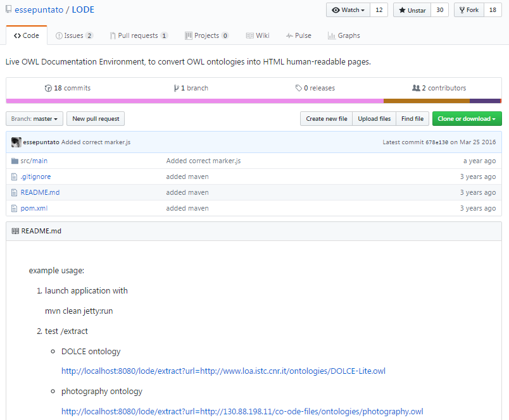Click the Issues circle icon
The image size is (509, 420).
coord(59,35)
